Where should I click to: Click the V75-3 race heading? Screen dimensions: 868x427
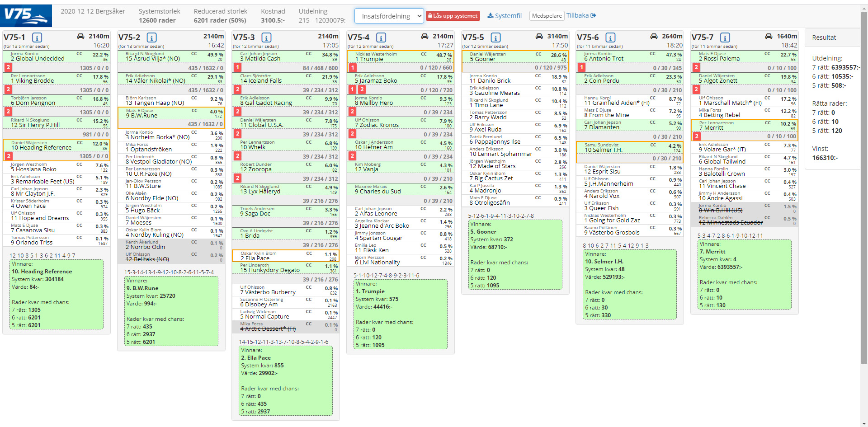[x=244, y=38]
